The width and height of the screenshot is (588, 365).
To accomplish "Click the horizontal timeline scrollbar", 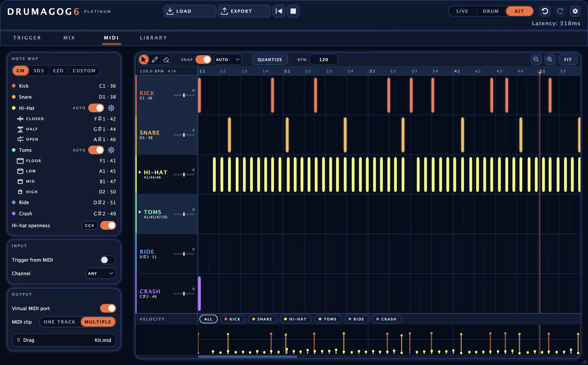I will (247, 357).
